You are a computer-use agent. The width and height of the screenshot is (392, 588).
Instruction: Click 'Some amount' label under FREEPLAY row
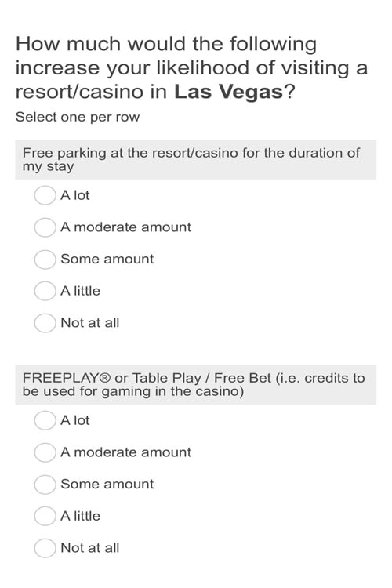click(x=107, y=485)
